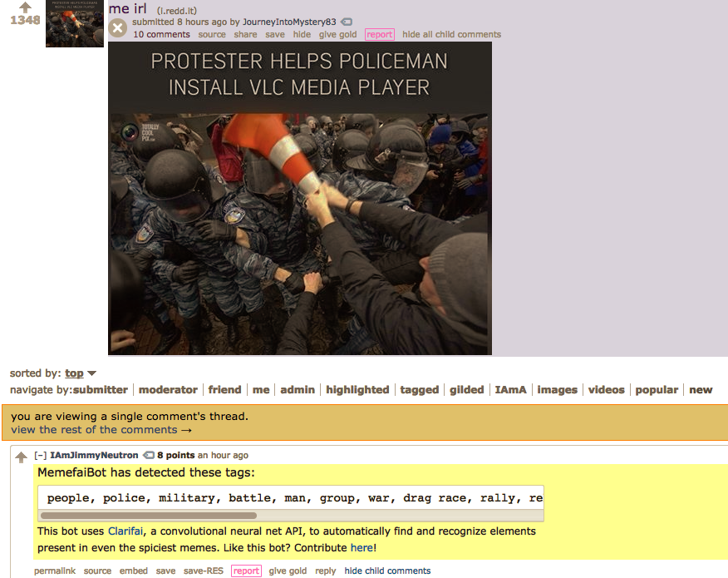
Task: Open the sorted by top dropdown
Action: [74, 373]
